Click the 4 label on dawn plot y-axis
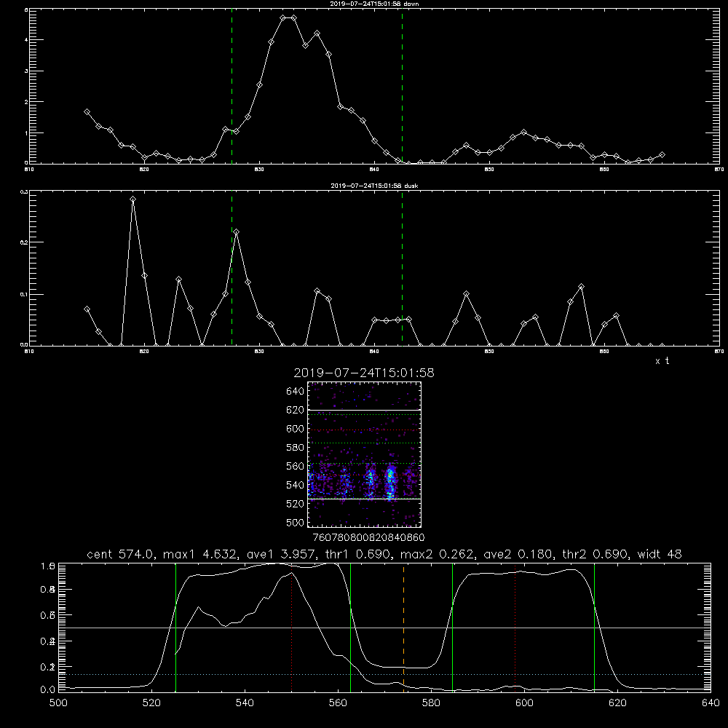The width and height of the screenshot is (728, 728). 26,40
